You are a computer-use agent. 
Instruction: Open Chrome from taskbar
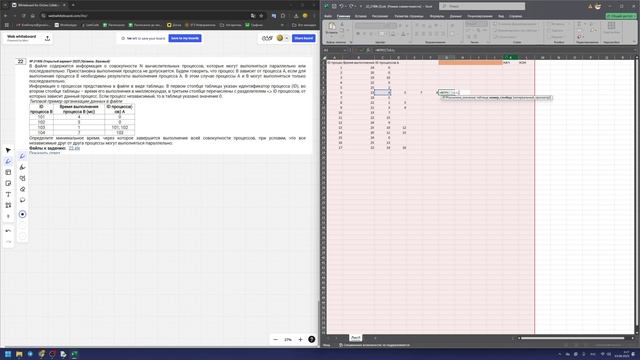41,354
